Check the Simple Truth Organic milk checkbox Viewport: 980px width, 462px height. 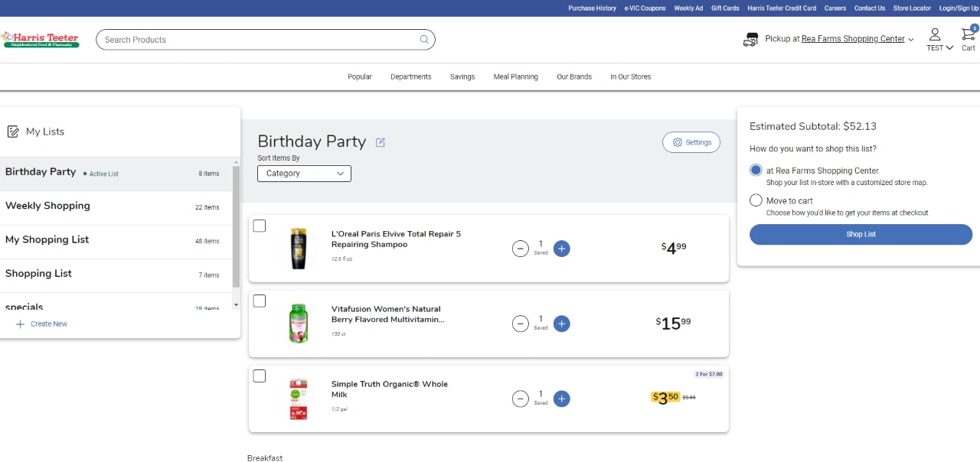click(x=260, y=376)
